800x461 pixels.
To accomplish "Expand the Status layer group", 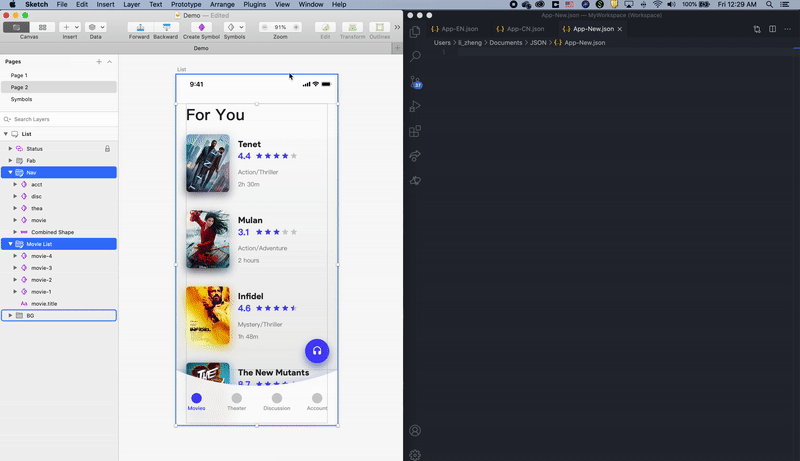I will pos(10,149).
